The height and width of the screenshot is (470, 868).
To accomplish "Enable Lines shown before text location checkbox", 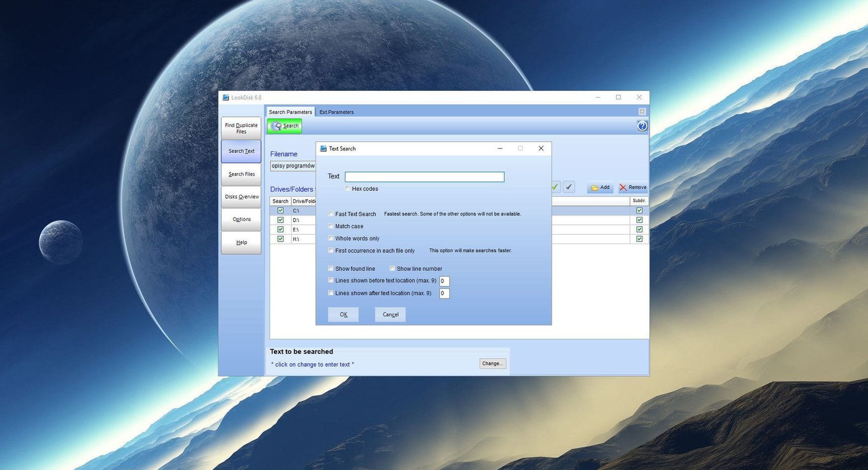I will click(x=331, y=280).
